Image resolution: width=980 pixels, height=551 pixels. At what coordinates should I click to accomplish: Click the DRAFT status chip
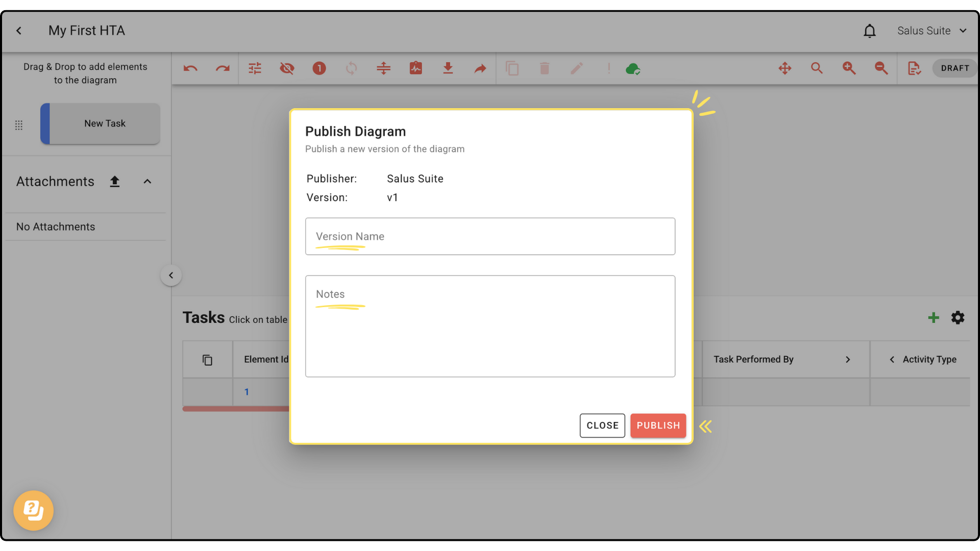pos(954,68)
